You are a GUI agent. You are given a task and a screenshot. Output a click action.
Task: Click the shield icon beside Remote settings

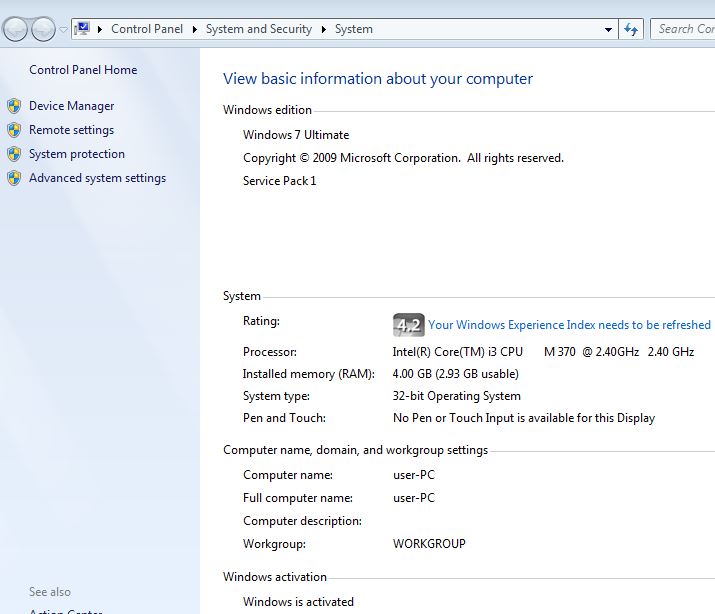click(x=14, y=130)
